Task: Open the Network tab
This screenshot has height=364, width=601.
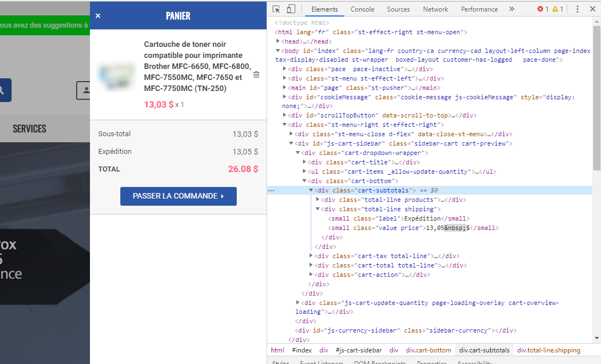Action: (435, 9)
